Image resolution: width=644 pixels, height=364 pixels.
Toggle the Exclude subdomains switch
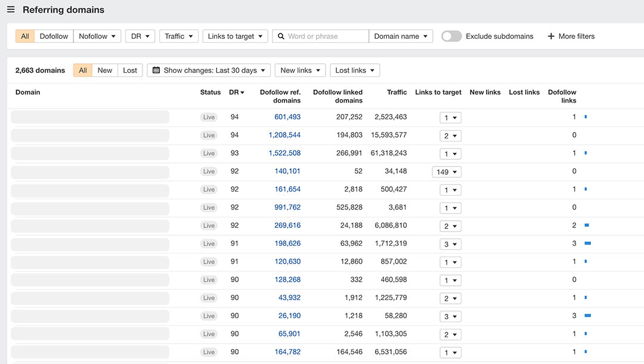(451, 36)
